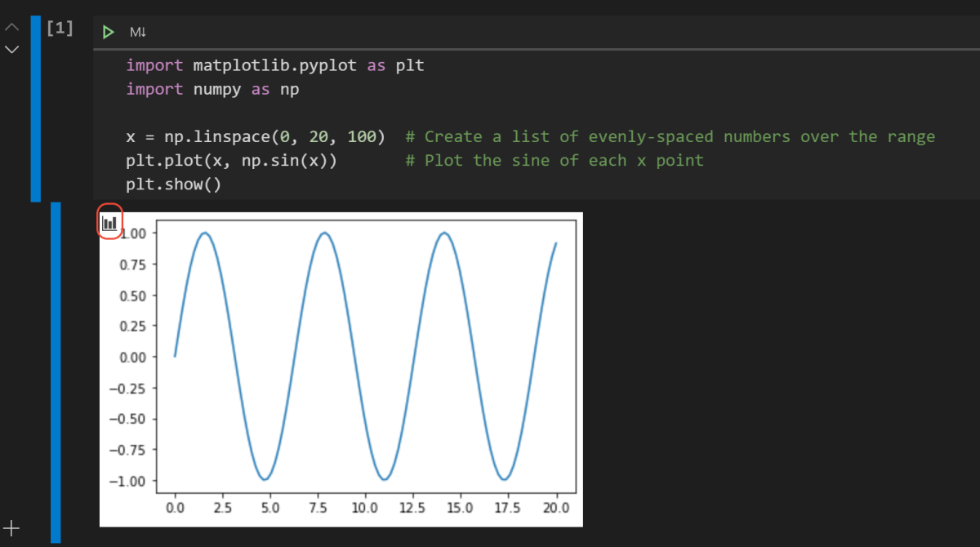Viewport: 980px width, 547px height.
Task: Open the plot output rendering options
Action: tap(109, 221)
